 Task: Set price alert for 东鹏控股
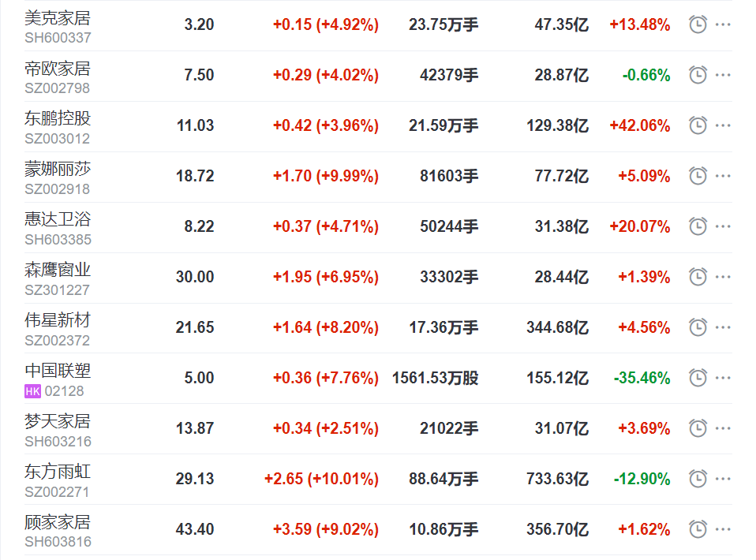pyautogui.click(x=698, y=125)
